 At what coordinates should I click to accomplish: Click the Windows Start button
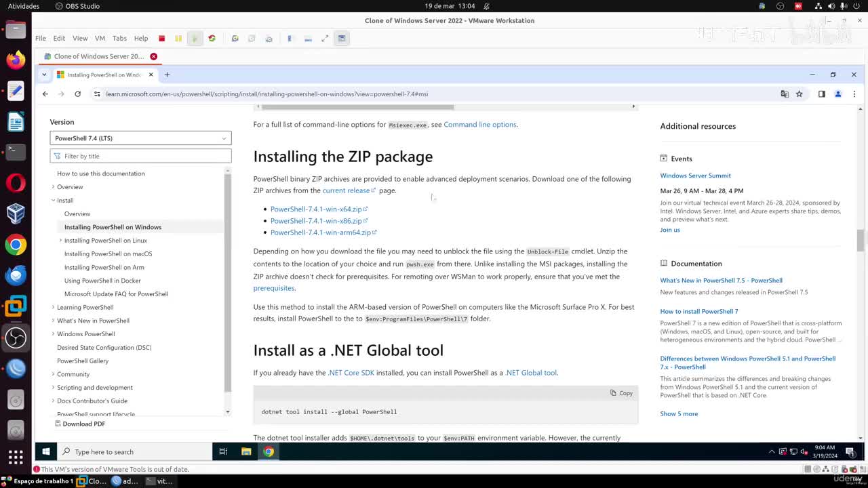click(x=46, y=451)
